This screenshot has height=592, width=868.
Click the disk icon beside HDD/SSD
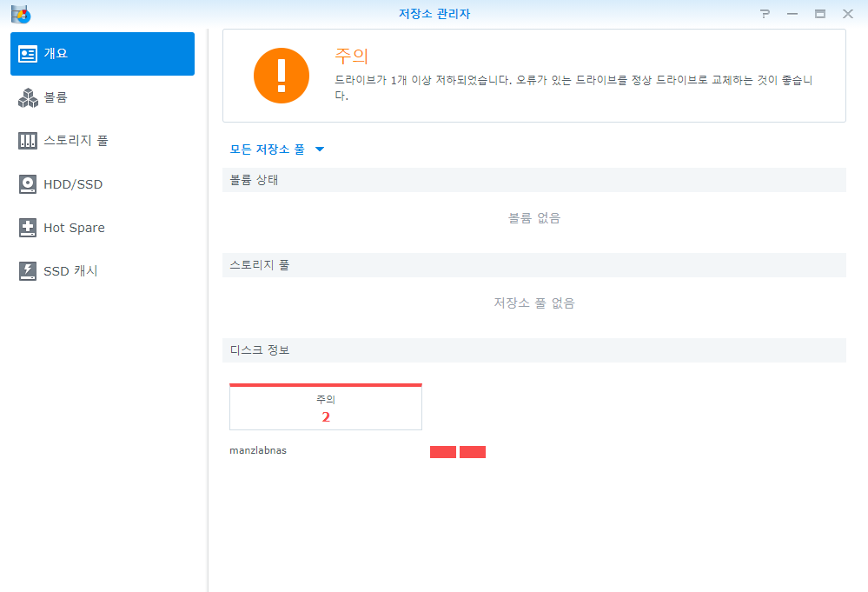(x=28, y=184)
